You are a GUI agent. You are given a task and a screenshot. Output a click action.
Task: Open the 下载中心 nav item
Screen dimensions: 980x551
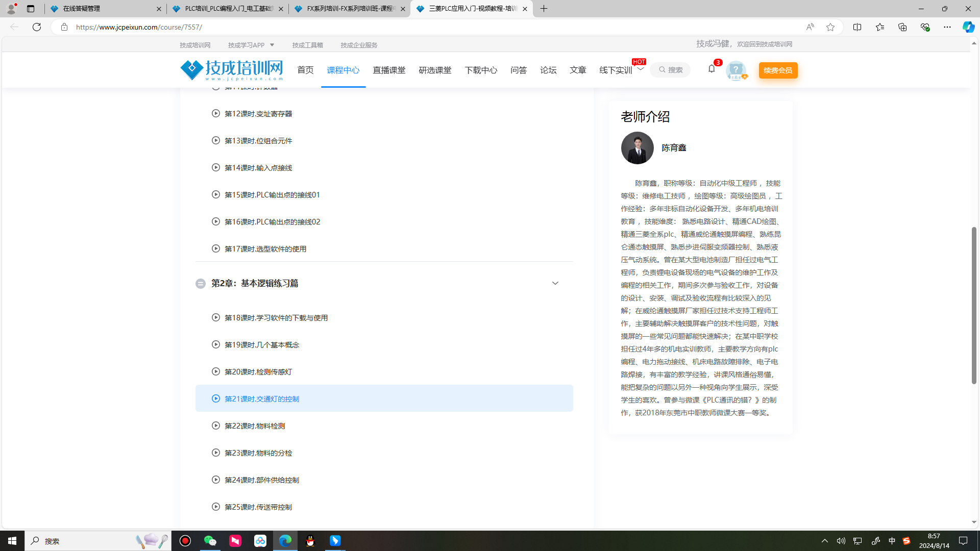[x=481, y=70]
